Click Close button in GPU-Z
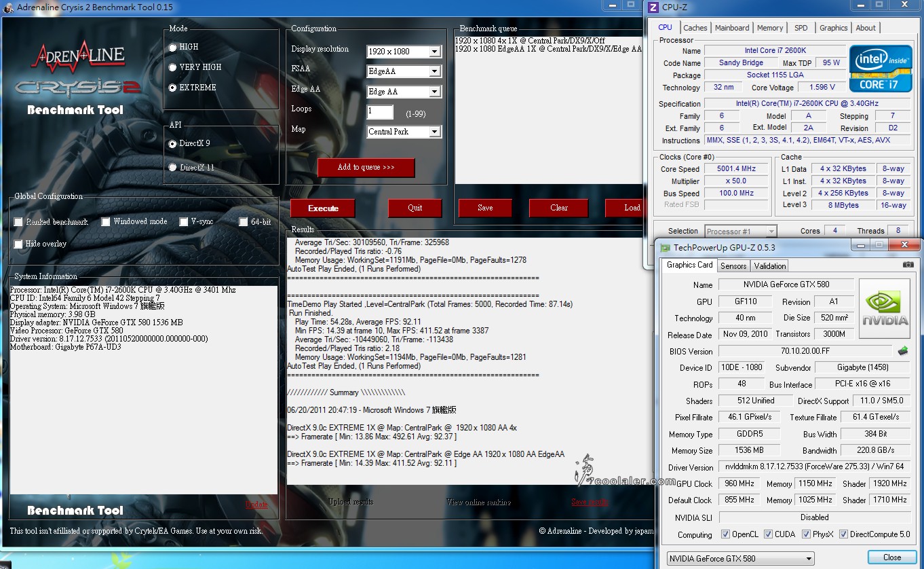Image resolution: width=924 pixels, height=569 pixels. [x=892, y=557]
